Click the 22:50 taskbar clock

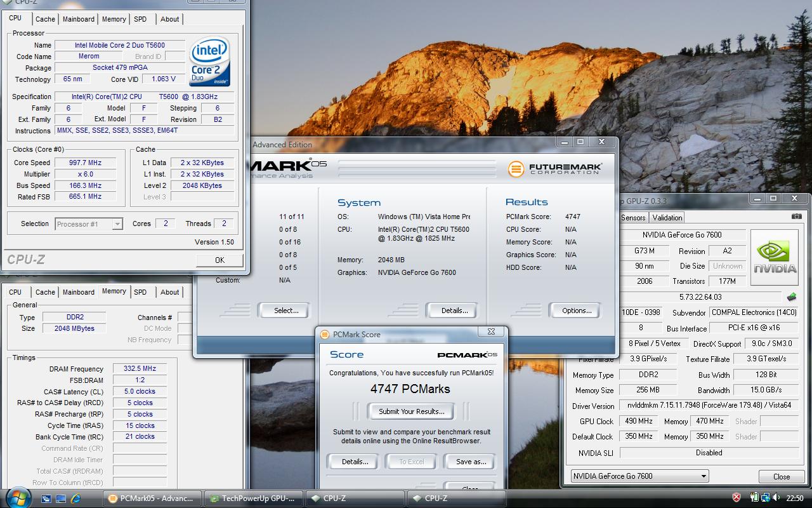[795, 498]
